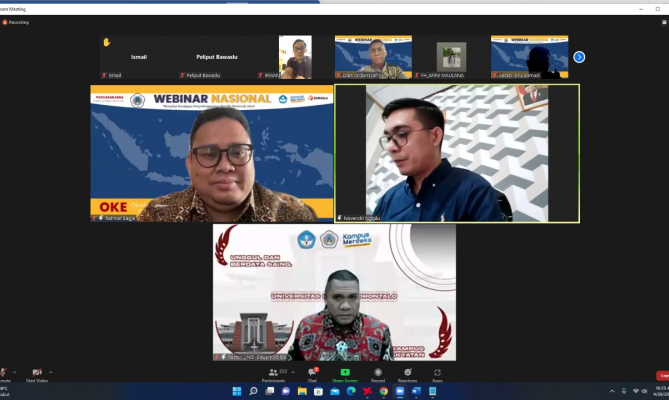Select the Peliput Bawaslu participant tile
669x400 pixels.
(x=217, y=57)
